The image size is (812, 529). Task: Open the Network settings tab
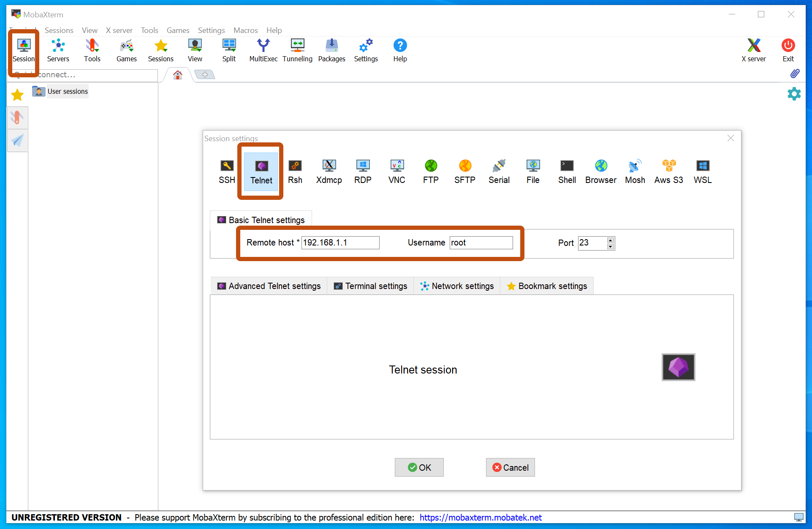click(457, 286)
